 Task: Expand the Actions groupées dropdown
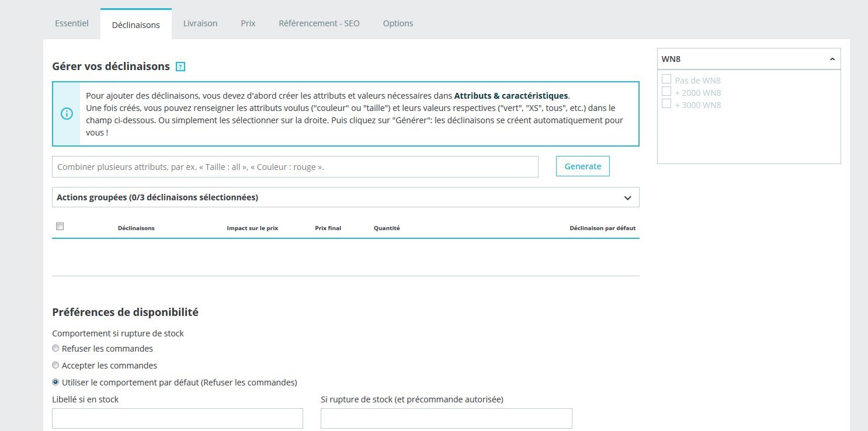click(x=346, y=197)
